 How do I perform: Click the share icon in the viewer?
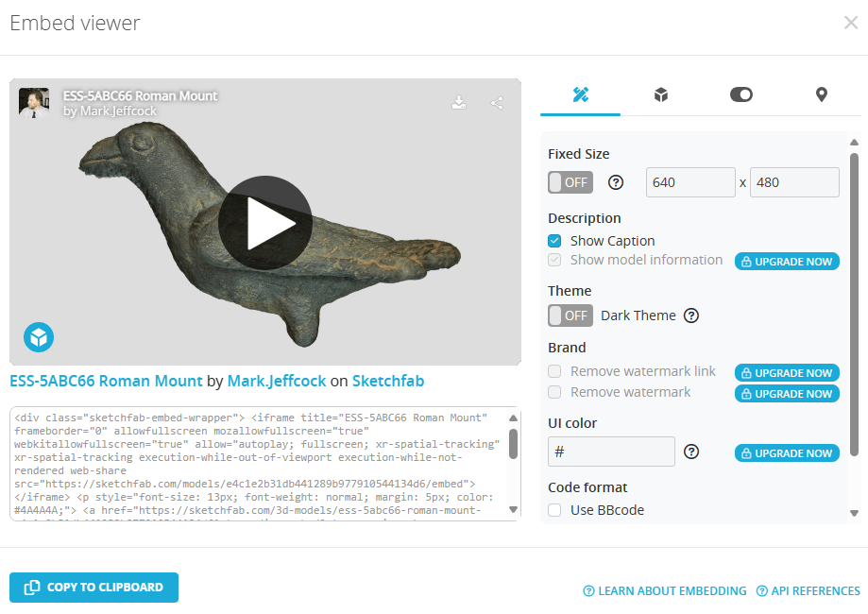[x=497, y=103]
